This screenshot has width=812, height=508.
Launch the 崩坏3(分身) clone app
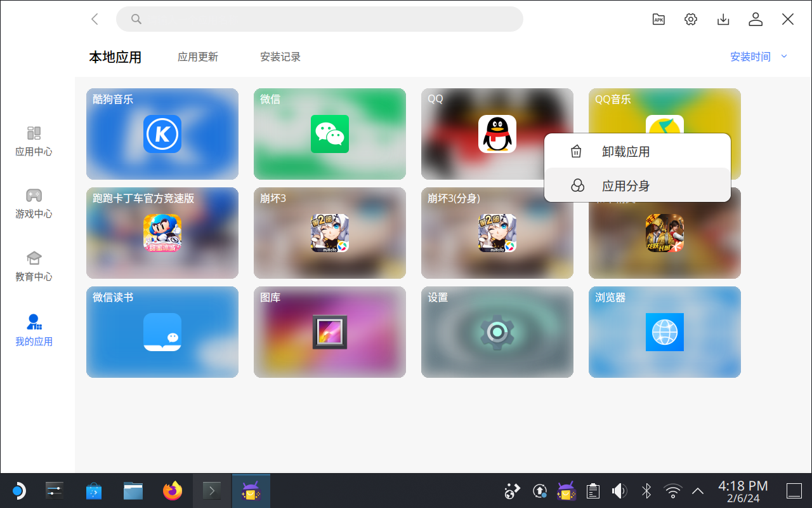(x=497, y=233)
